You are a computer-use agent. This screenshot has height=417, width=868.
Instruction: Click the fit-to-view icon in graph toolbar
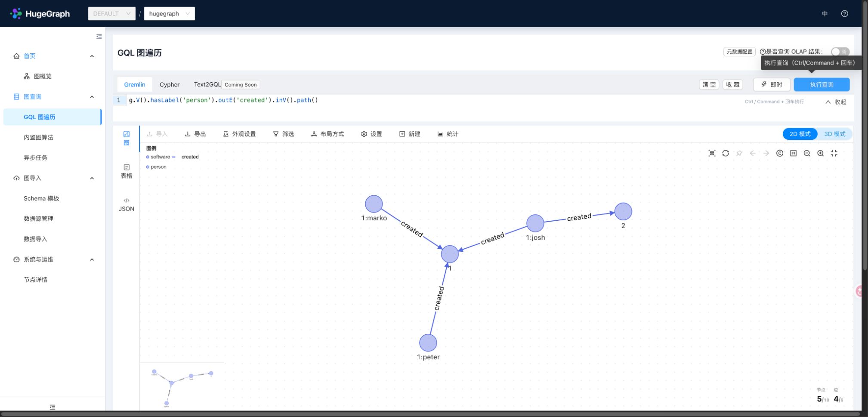click(x=712, y=153)
